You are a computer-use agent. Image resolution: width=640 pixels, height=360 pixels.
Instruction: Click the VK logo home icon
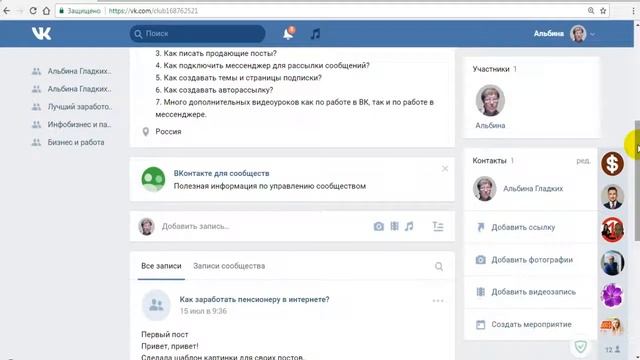coord(42,33)
